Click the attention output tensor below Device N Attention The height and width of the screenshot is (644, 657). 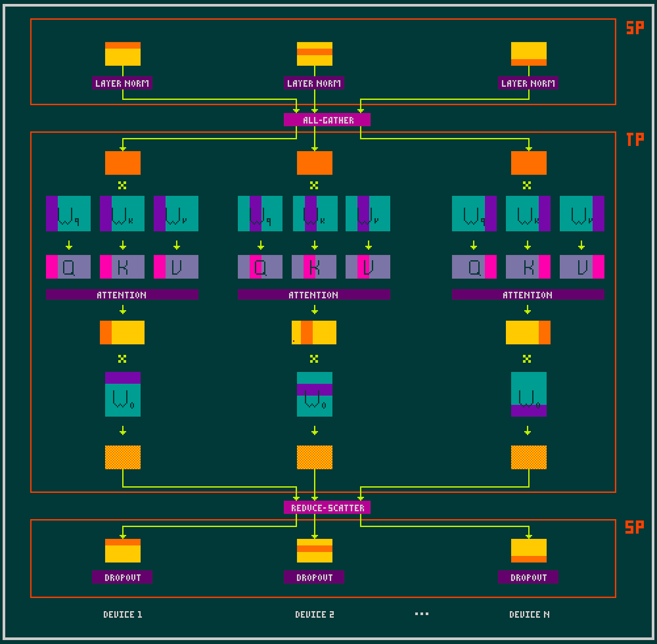coord(528,332)
